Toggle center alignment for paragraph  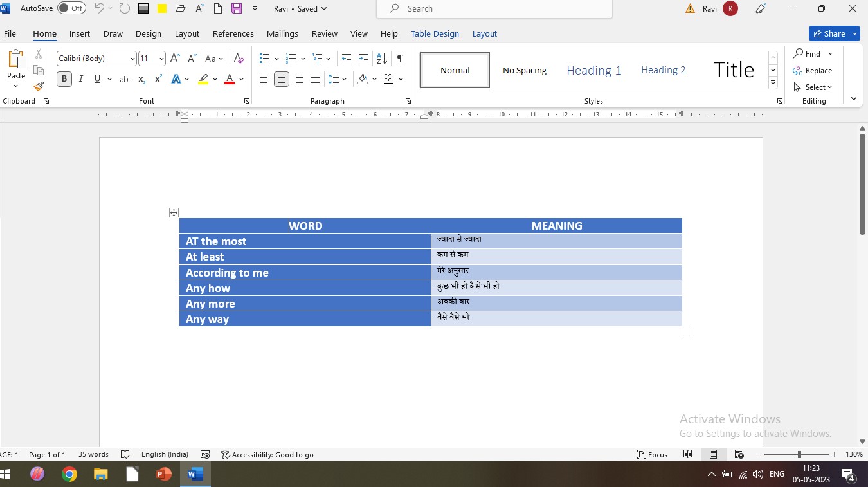(281, 79)
